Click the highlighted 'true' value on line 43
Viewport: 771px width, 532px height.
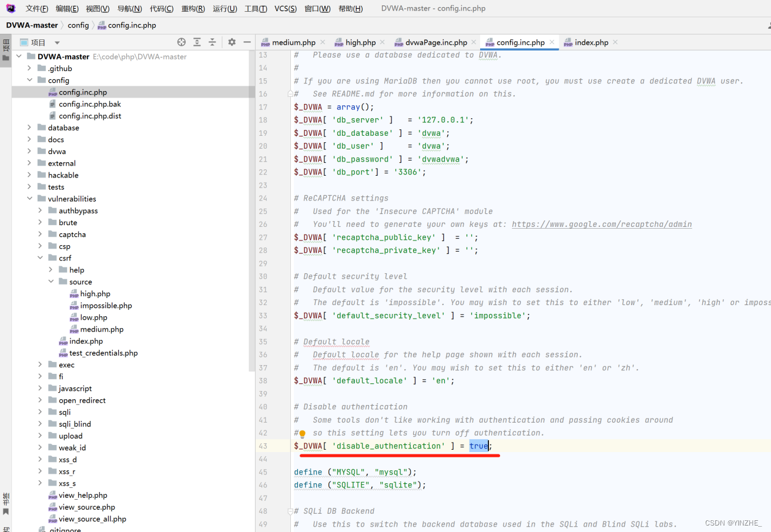pos(478,446)
